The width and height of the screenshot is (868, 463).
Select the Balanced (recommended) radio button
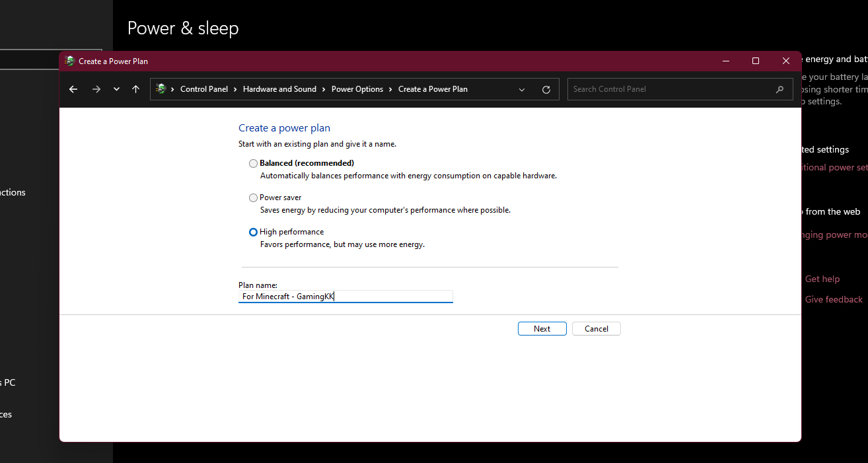pos(253,163)
